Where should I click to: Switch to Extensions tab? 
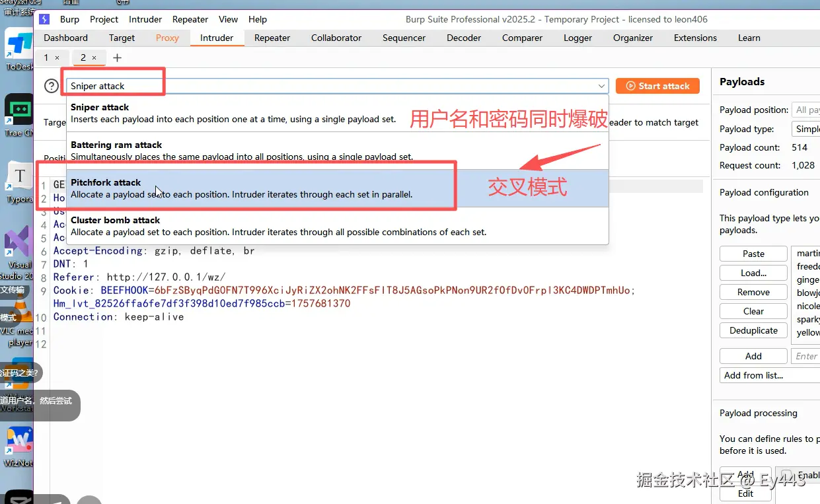point(695,38)
